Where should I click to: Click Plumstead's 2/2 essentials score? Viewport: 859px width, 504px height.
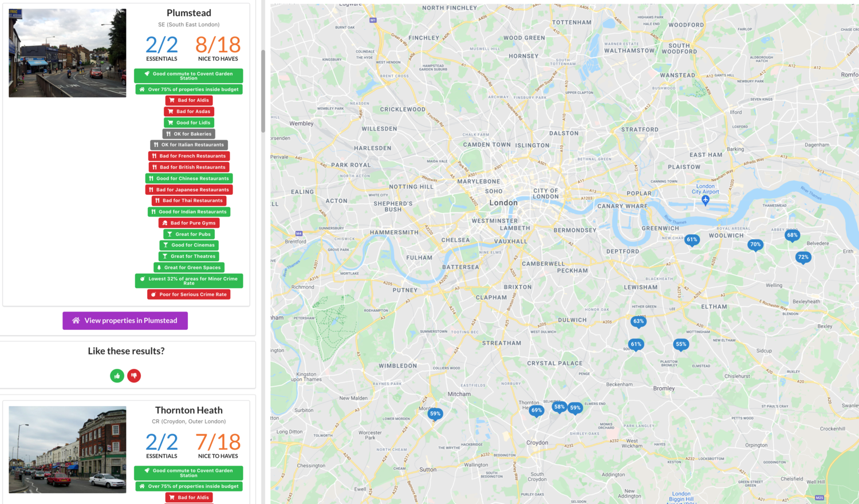(x=161, y=45)
